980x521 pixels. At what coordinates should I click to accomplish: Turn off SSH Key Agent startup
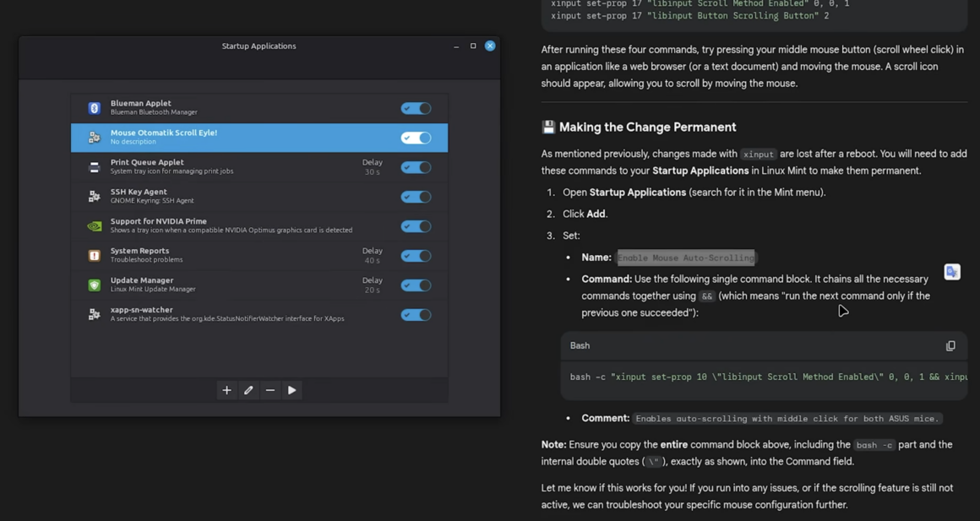coord(416,197)
